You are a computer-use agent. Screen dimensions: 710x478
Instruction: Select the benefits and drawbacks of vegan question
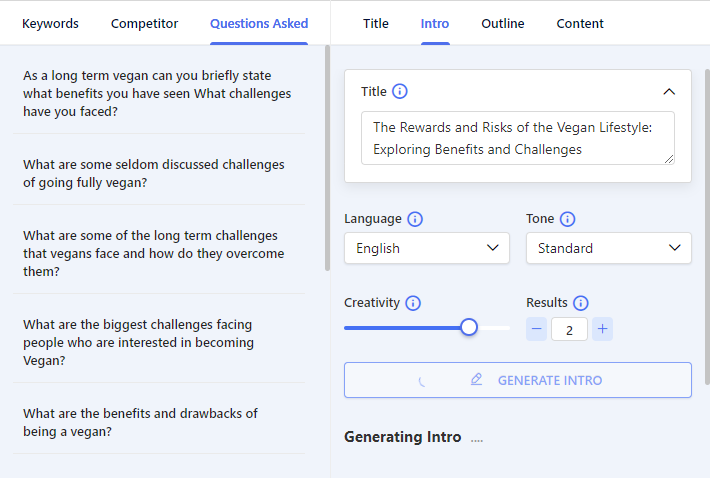coord(140,422)
